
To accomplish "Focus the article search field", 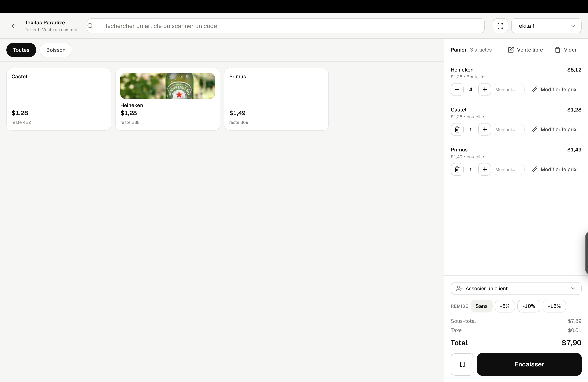I will tap(286, 26).
